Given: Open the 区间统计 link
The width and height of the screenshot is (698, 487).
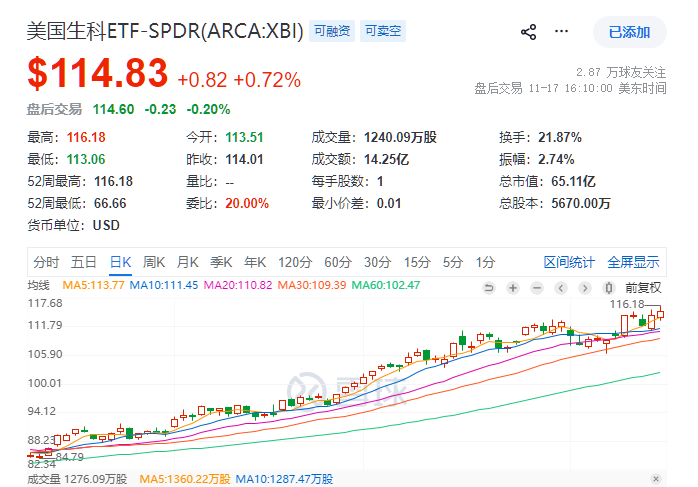Looking at the screenshot, I should coord(569,262).
